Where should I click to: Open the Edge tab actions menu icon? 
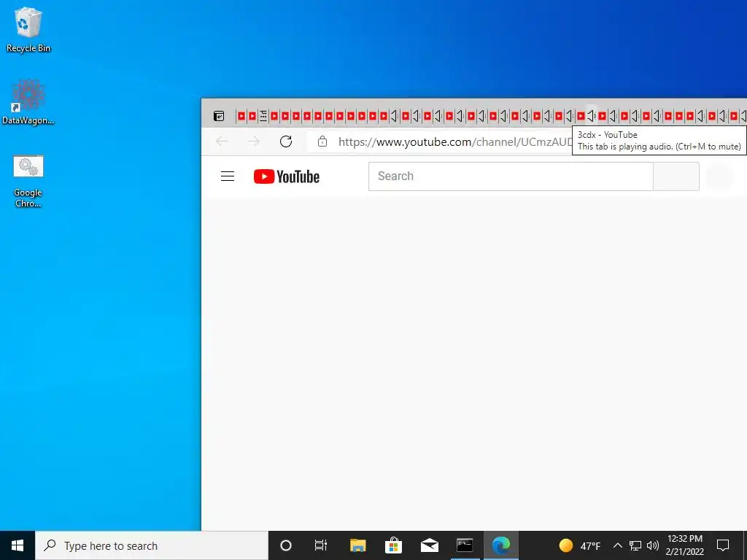click(219, 116)
